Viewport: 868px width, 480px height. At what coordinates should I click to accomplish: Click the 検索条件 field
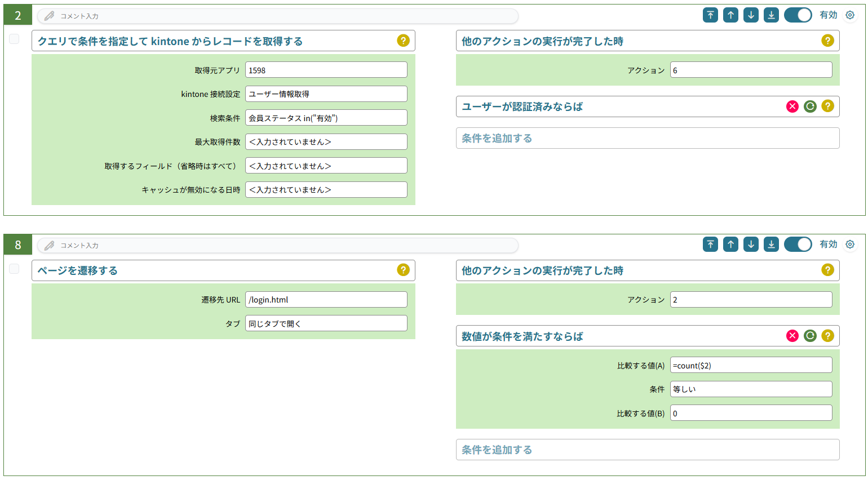[x=326, y=118]
